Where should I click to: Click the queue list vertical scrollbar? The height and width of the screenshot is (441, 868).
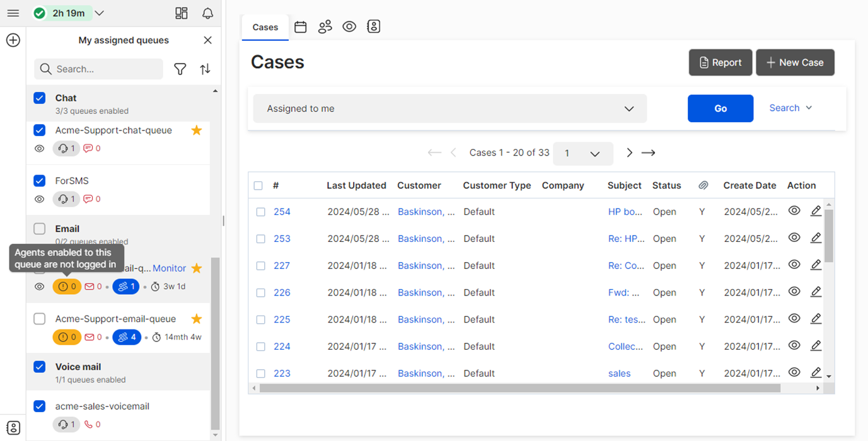(215, 343)
